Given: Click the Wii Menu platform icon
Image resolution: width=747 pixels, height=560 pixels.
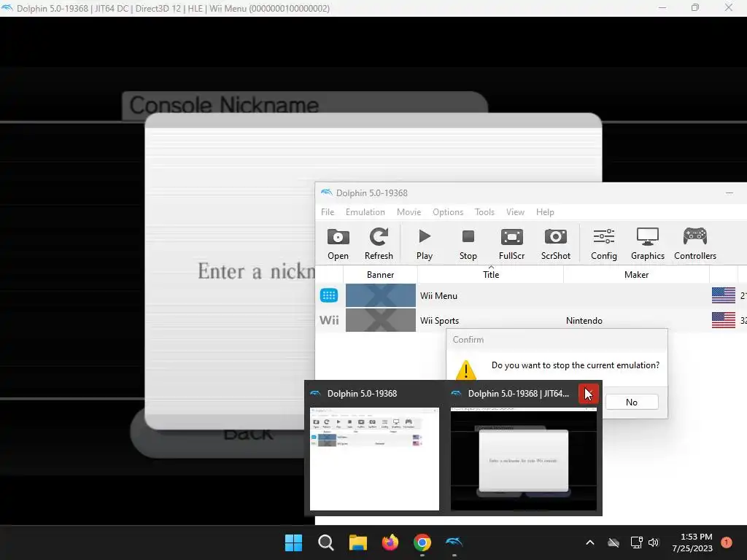Looking at the screenshot, I should coord(329,295).
